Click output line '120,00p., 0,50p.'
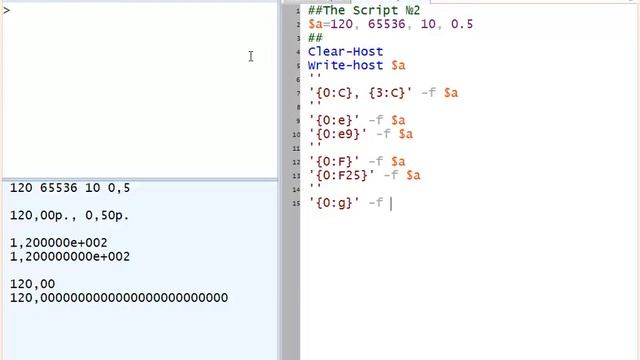Viewport: 640px width, 360px height. [69, 216]
